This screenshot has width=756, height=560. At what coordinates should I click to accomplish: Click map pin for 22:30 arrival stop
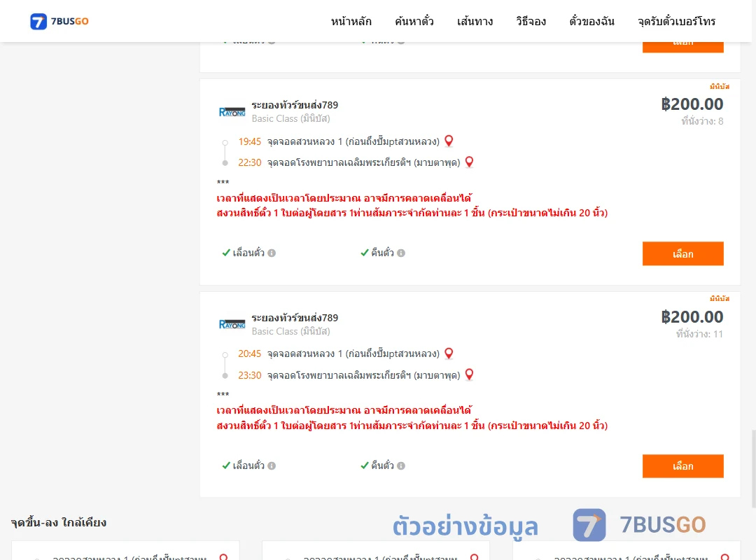(469, 162)
